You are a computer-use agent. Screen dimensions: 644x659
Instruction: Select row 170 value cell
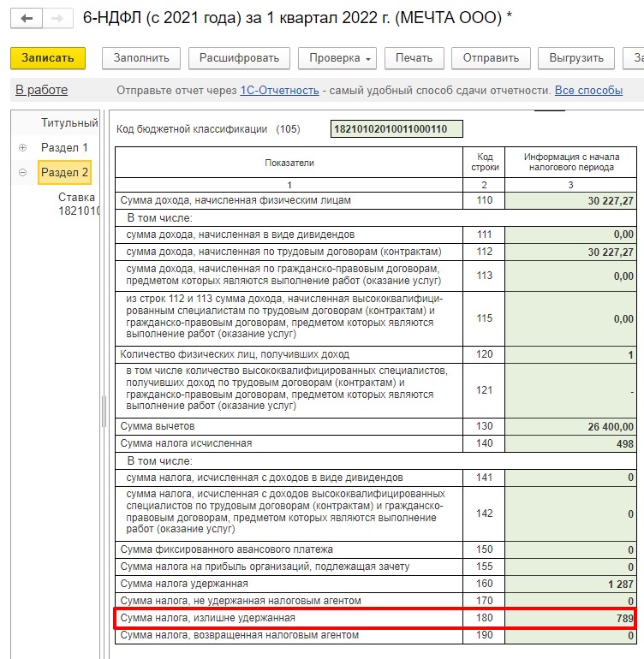570,601
